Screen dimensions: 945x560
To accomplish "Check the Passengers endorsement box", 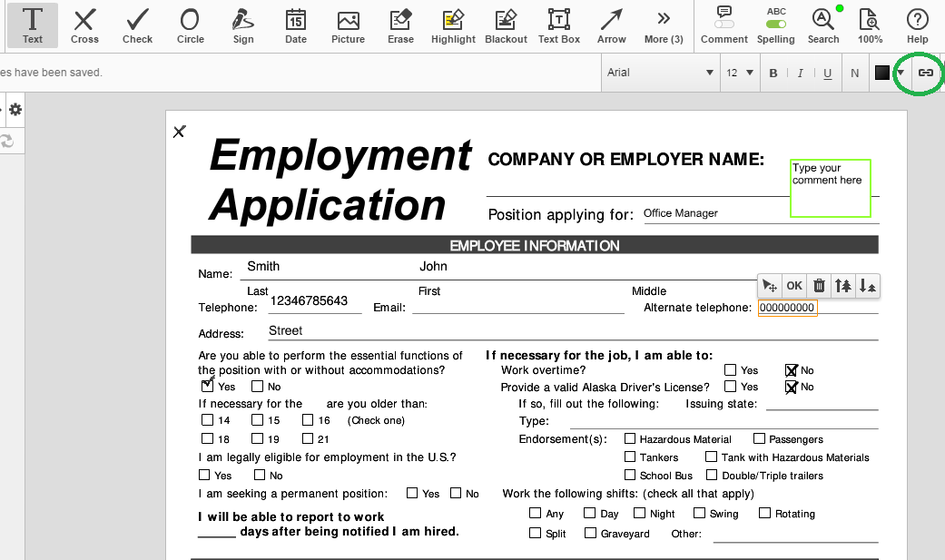I will (x=760, y=438).
